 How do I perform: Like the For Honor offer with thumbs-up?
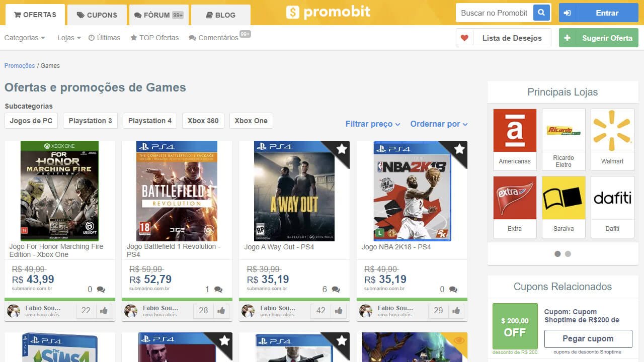click(x=104, y=311)
